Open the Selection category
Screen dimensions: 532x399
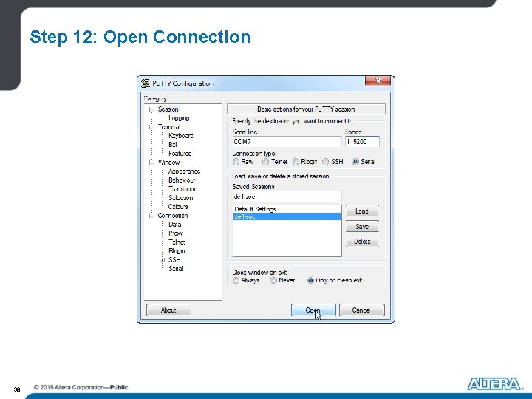tap(181, 198)
